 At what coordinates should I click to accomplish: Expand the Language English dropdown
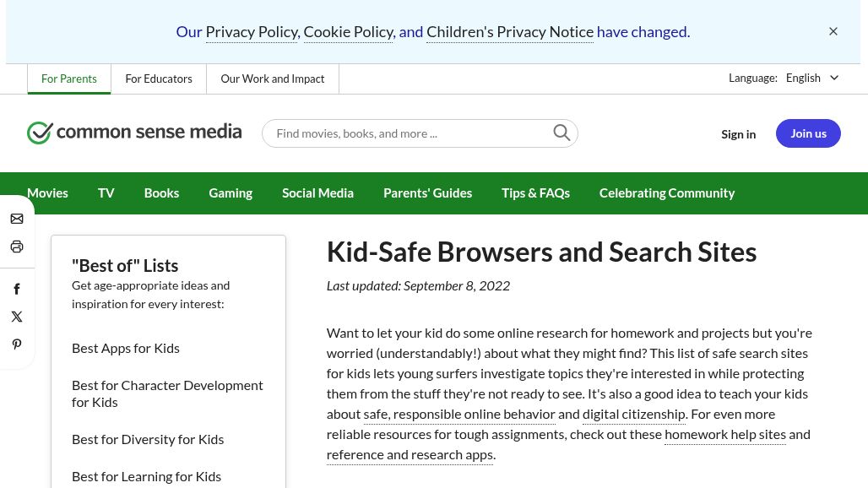tap(811, 78)
